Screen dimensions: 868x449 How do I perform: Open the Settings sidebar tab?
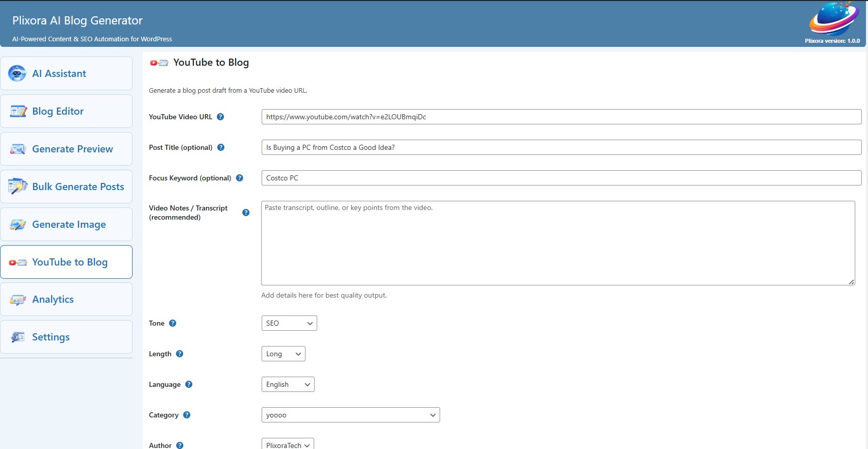coord(66,337)
